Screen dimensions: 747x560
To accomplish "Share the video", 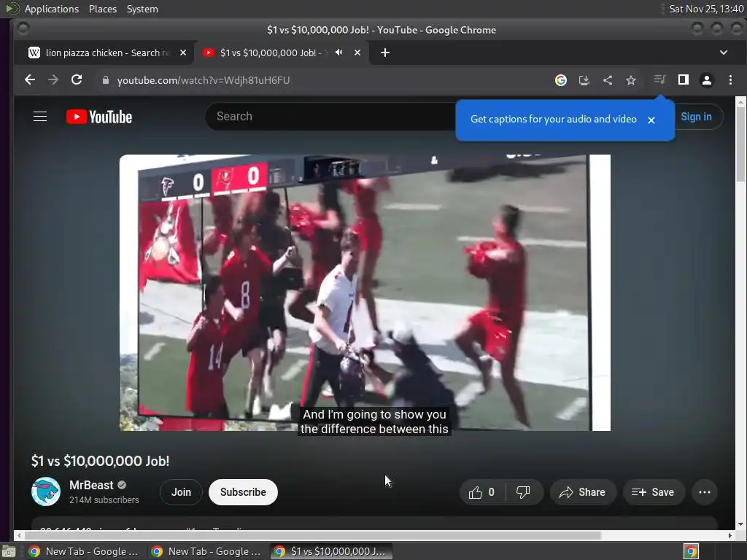I will click(x=583, y=492).
